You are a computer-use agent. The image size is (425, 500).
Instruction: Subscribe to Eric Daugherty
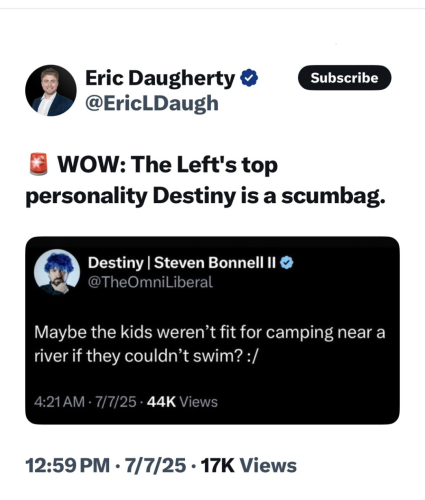344,78
